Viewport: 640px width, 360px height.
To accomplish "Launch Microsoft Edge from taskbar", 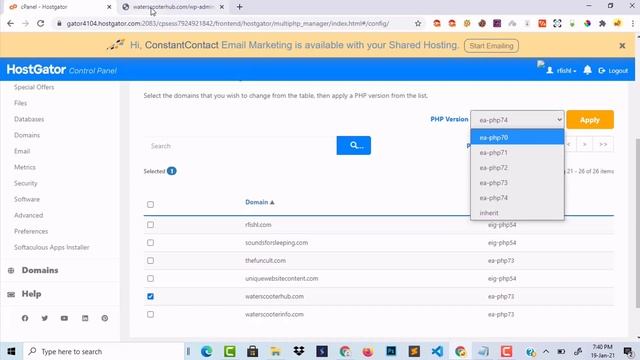I will point(207,351).
